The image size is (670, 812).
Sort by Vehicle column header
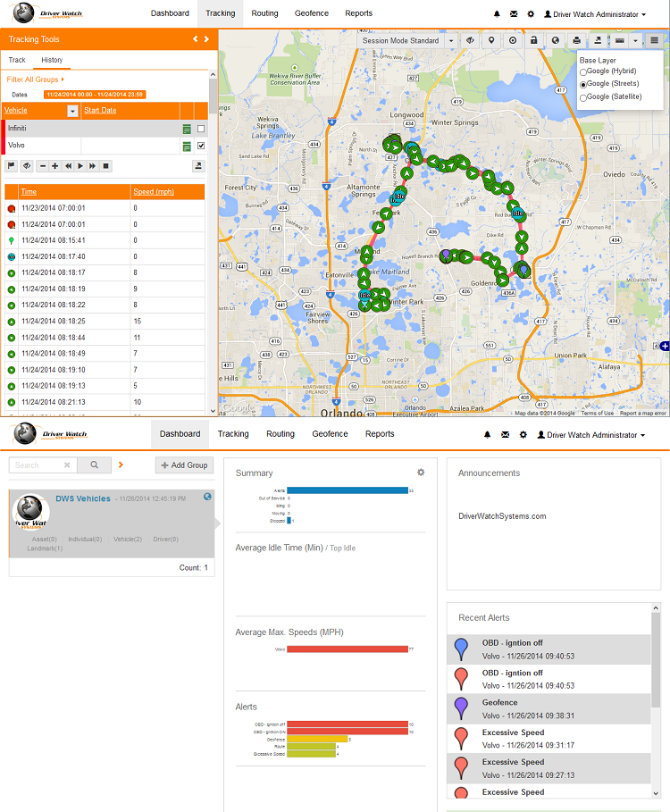[15, 110]
